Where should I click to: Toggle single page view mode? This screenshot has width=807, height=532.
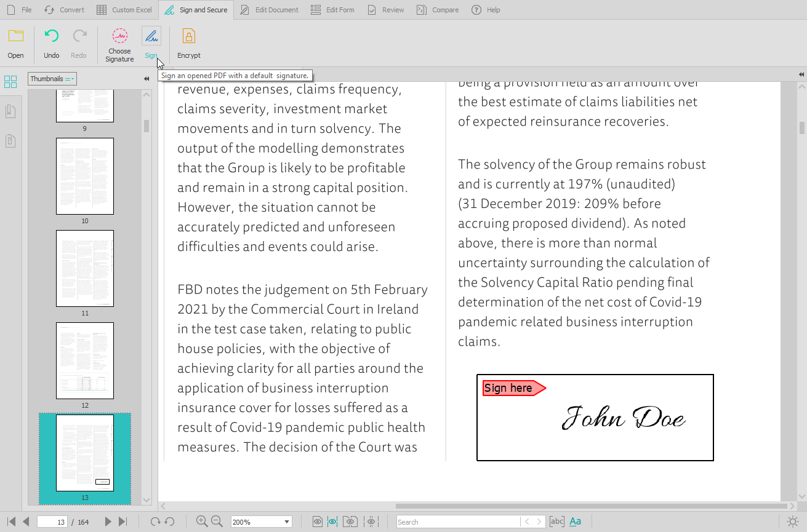click(x=318, y=521)
